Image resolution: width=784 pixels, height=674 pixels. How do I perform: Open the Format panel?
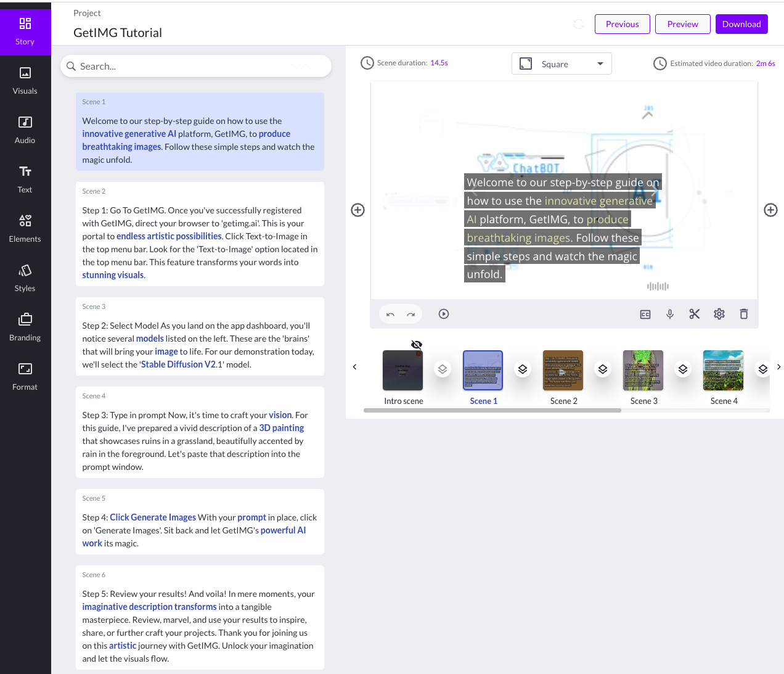(25, 377)
